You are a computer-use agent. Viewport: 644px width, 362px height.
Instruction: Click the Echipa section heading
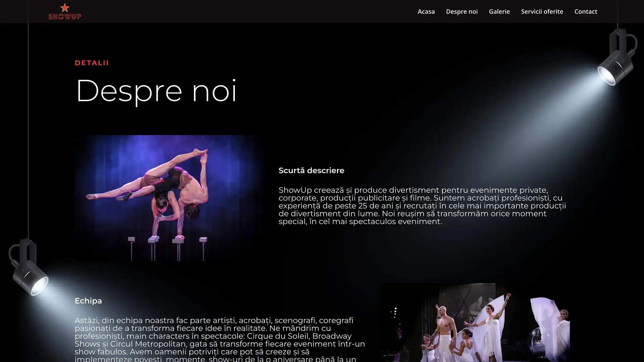[88, 301]
